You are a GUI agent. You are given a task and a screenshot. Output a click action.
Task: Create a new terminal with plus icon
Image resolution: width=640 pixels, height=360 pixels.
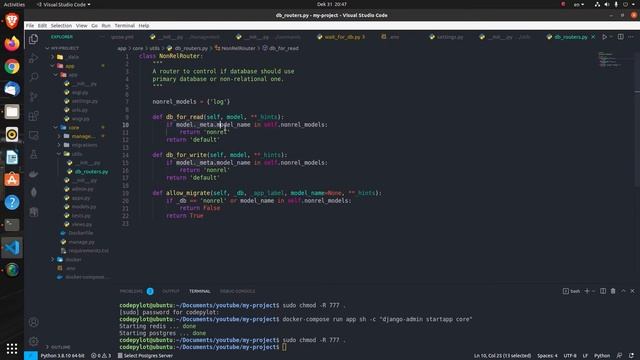pyautogui.click(x=587, y=291)
